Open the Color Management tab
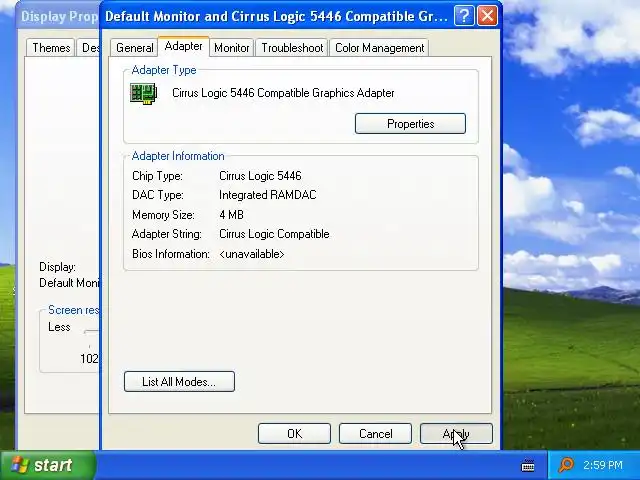640x480 pixels. coord(379,48)
